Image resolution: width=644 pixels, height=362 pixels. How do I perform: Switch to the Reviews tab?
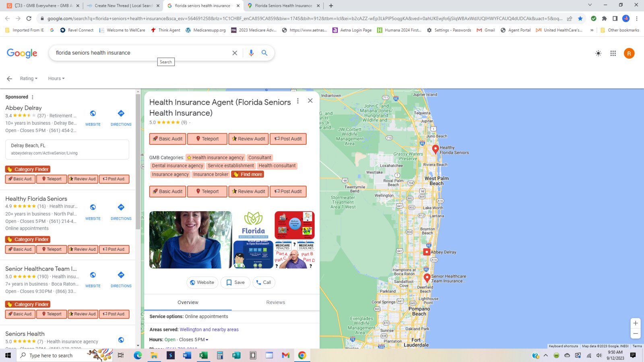click(x=276, y=302)
